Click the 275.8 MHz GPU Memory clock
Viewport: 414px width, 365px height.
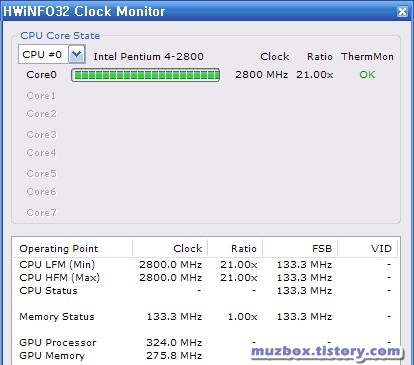[x=174, y=356]
